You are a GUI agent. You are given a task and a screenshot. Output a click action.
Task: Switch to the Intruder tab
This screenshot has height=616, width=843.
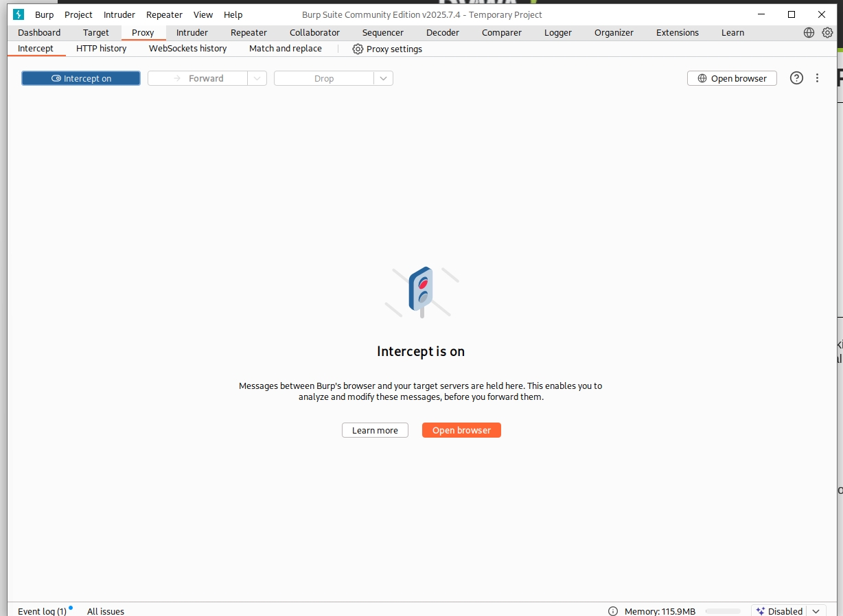pos(192,32)
